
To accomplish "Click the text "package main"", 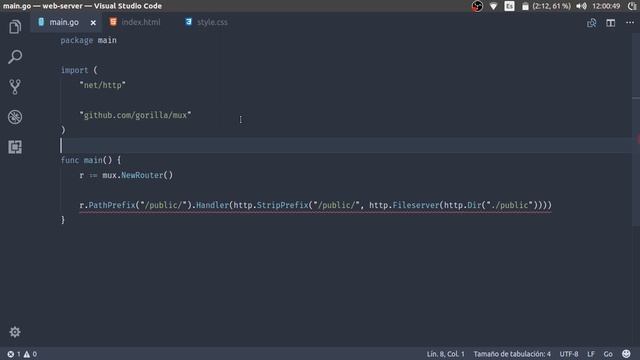I will point(89,40).
